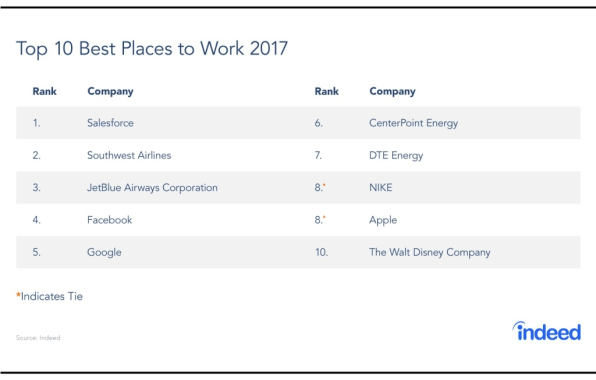Viewport: 596px width, 380px height.
Task: Click rank number 10.
Action: click(321, 252)
